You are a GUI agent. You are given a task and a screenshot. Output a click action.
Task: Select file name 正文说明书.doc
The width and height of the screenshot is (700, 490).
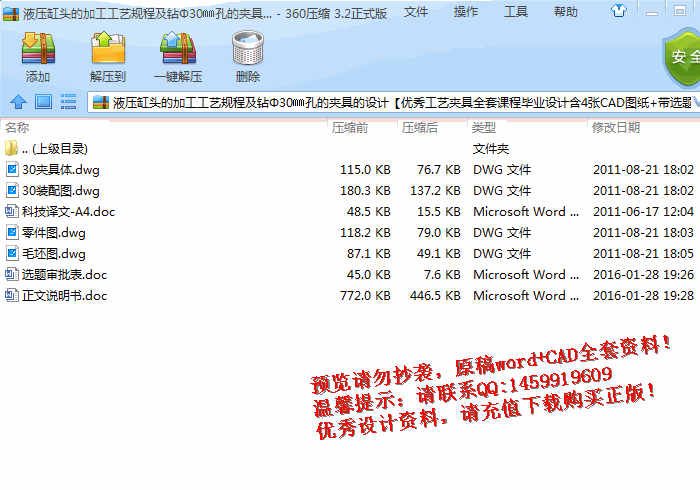point(65,295)
